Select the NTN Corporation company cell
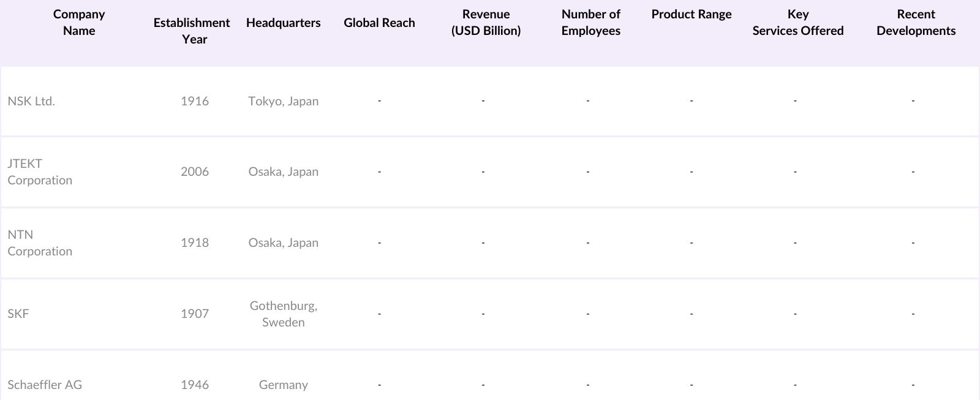This screenshot has width=980, height=400. coord(40,243)
